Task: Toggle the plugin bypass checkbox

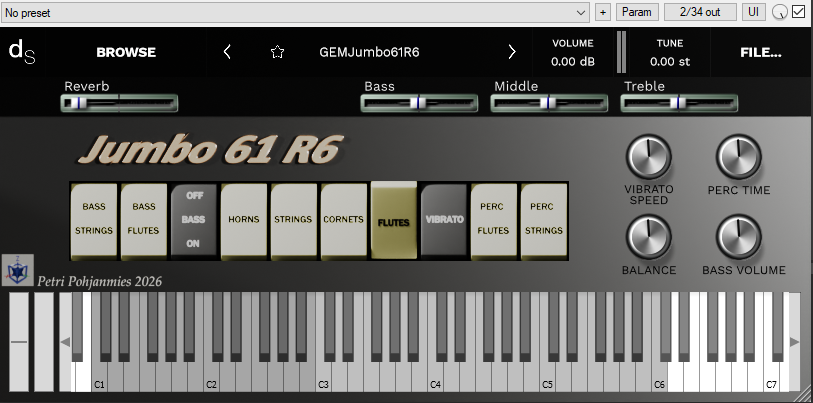Action: (798, 12)
